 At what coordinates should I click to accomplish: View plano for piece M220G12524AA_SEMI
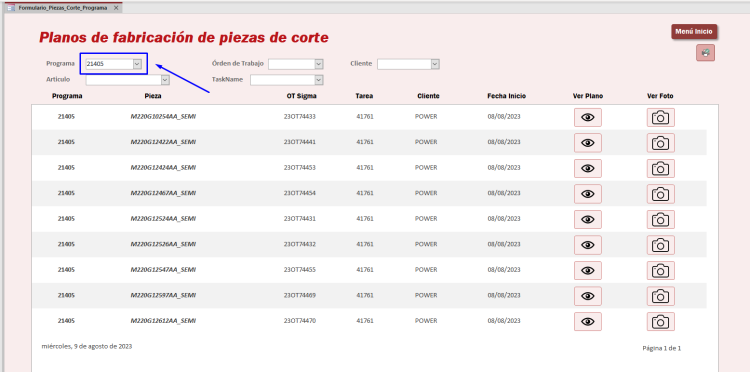[x=587, y=219]
